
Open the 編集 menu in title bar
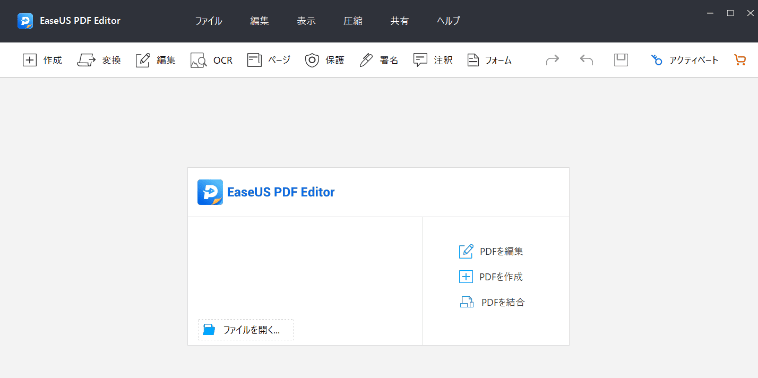[260, 21]
